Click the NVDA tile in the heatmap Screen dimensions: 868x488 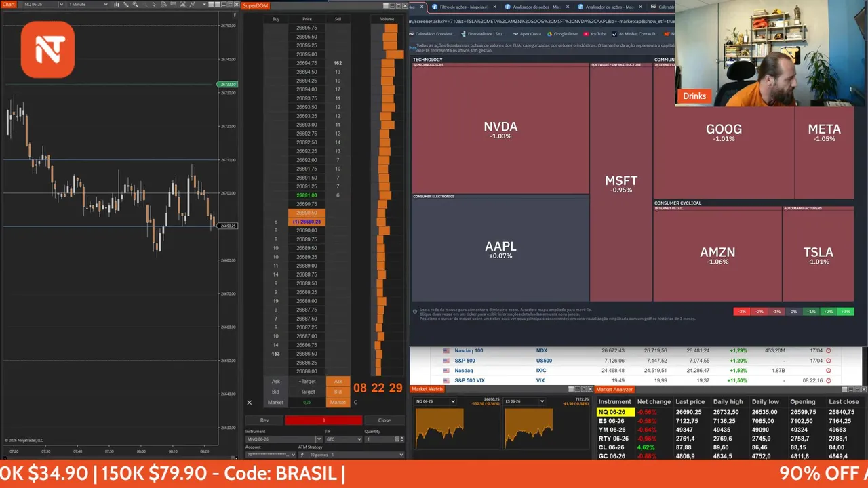pos(500,129)
